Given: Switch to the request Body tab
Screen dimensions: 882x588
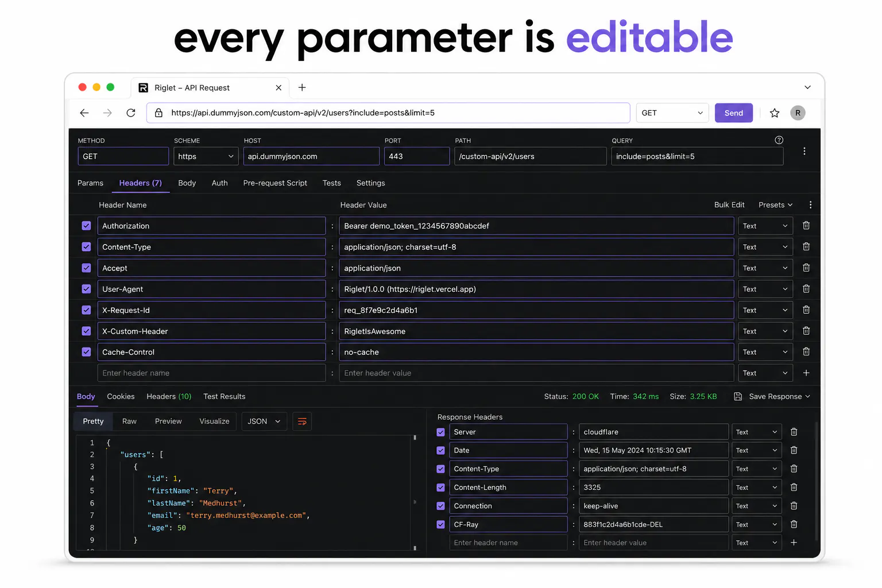Looking at the screenshot, I should click(x=187, y=183).
